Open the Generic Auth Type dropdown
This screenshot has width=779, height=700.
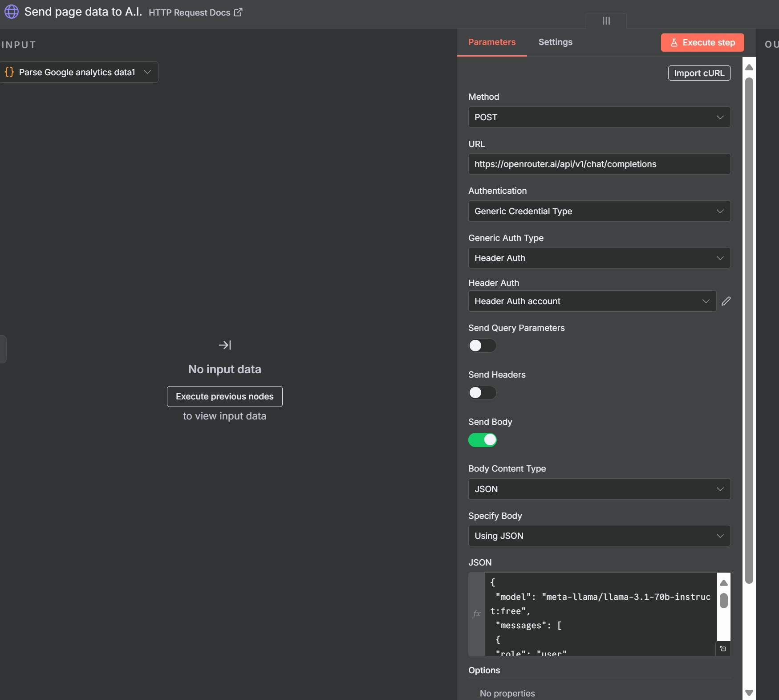[x=599, y=258]
